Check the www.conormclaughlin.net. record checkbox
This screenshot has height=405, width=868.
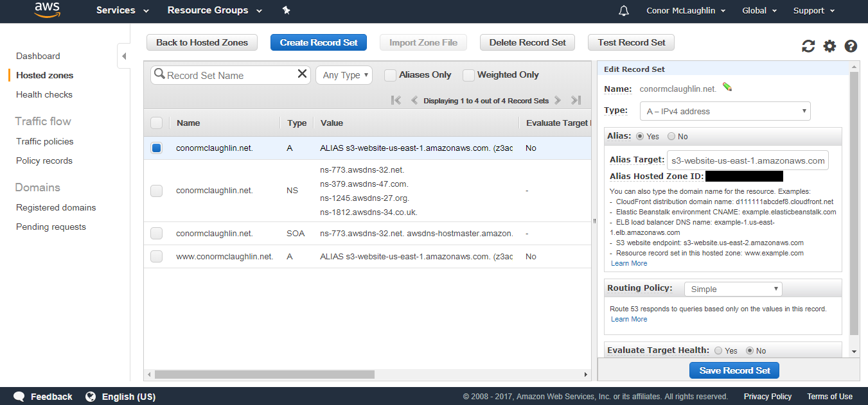click(156, 256)
